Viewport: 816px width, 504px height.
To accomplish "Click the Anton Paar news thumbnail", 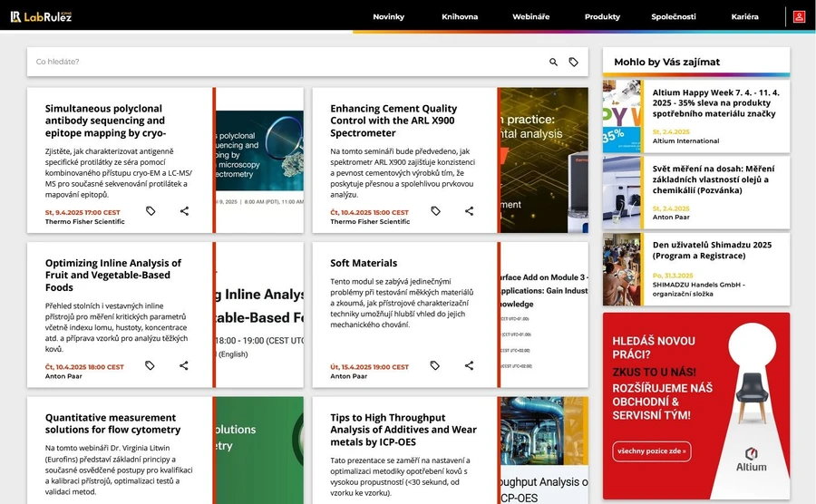I will pos(622,192).
